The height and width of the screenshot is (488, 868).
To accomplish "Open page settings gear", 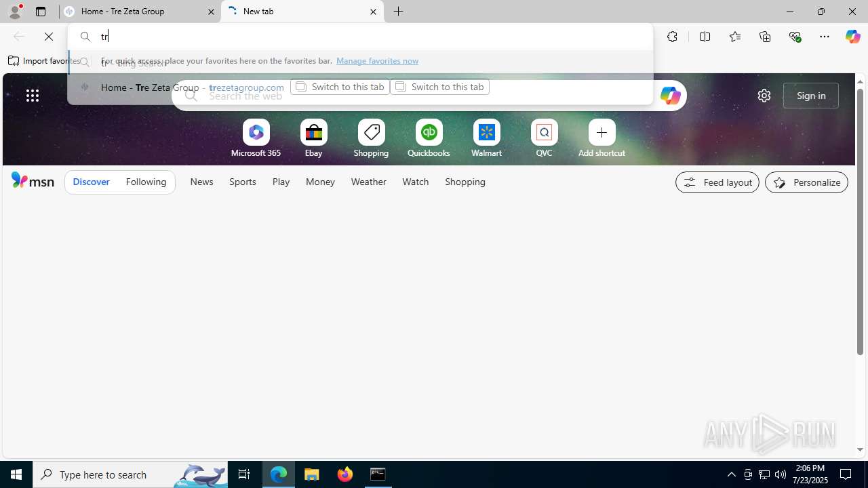I will 764,96.
